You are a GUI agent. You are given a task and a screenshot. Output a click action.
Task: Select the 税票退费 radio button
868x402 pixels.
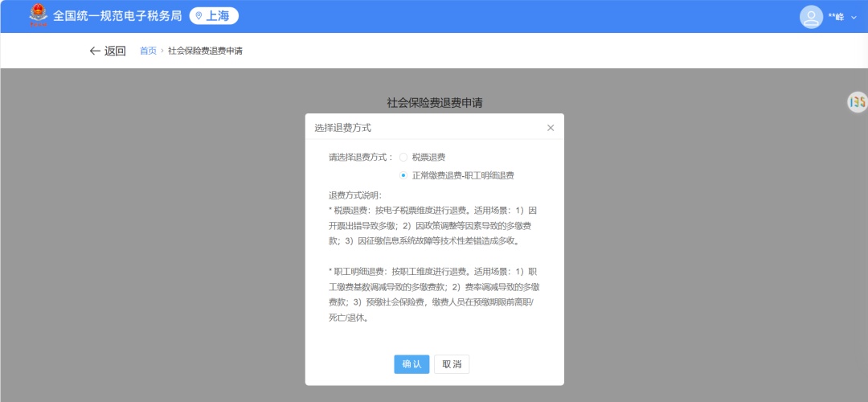pyautogui.click(x=403, y=158)
